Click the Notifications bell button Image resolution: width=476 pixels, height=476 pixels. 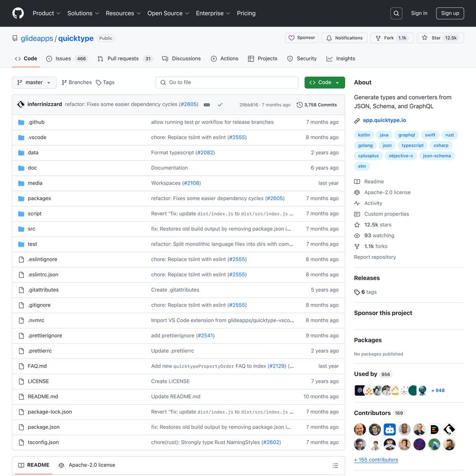(344, 38)
